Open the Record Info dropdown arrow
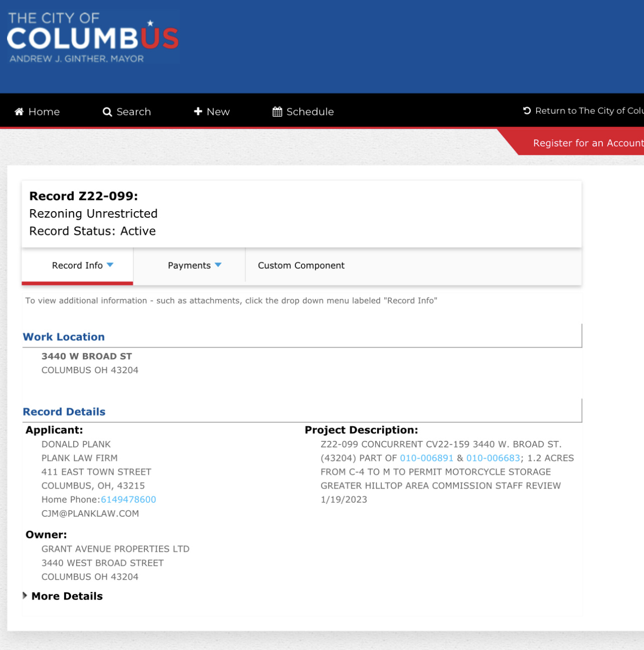 tap(110, 265)
